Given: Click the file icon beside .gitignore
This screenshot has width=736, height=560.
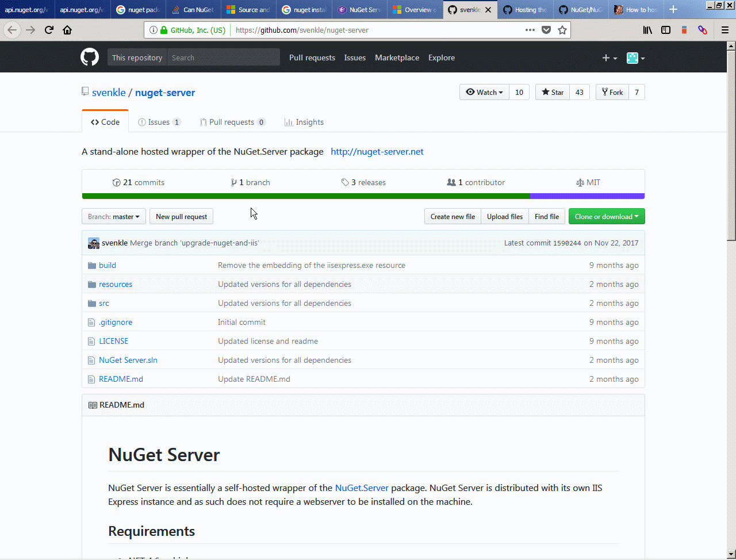Looking at the screenshot, I should point(91,322).
